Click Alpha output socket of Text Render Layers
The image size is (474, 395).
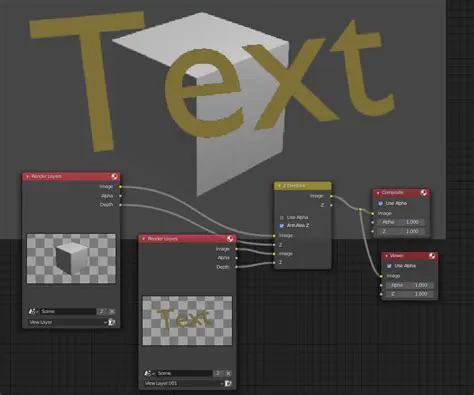click(236, 258)
